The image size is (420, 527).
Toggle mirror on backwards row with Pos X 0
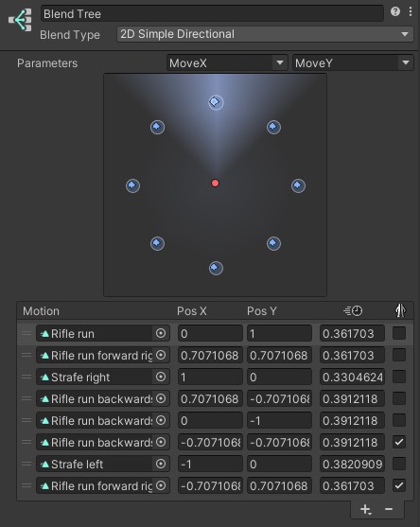[399, 420]
